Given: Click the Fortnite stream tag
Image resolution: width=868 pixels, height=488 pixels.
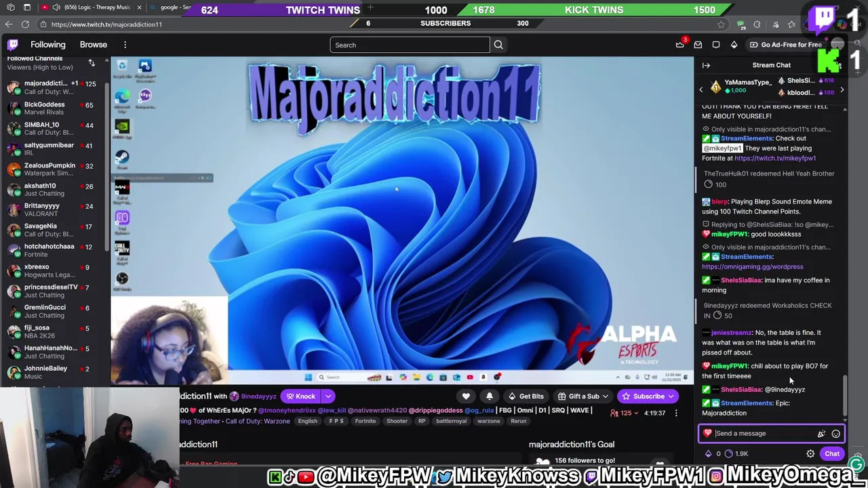Looking at the screenshot, I should tap(365, 421).
